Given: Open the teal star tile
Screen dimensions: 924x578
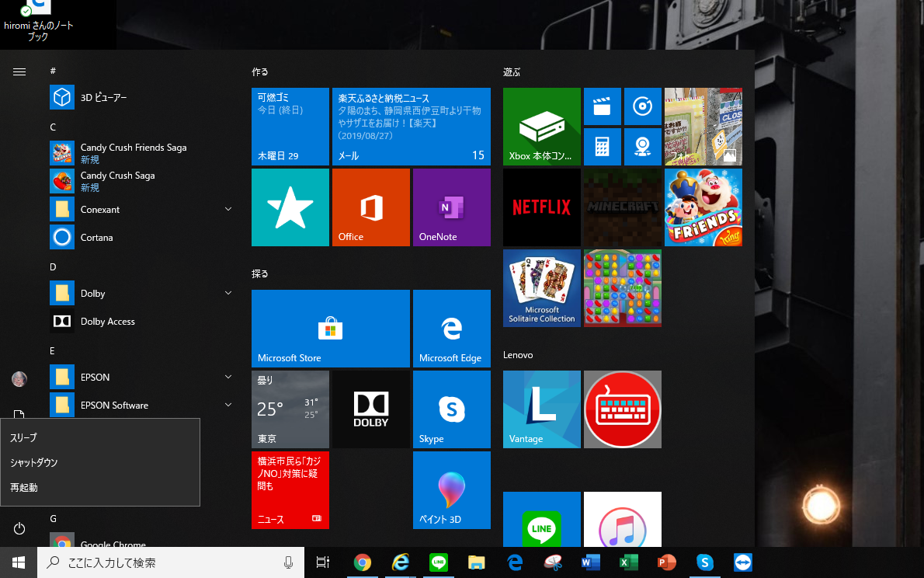Looking at the screenshot, I should click(x=290, y=207).
